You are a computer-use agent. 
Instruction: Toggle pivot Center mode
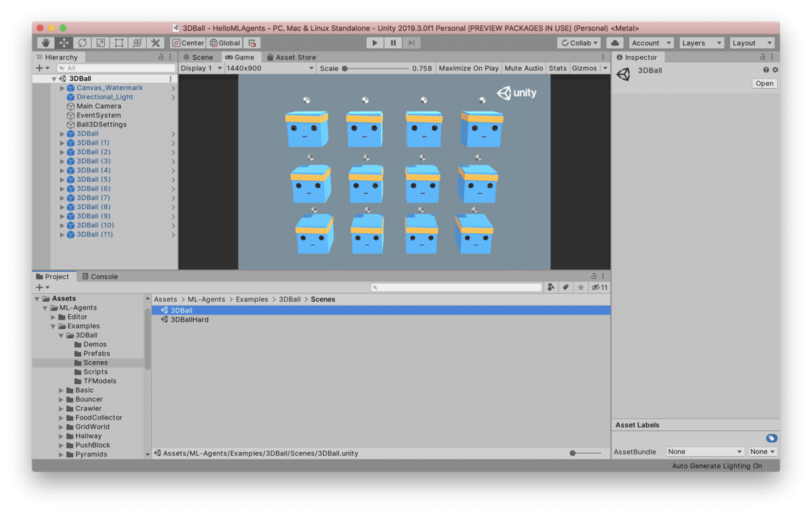click(188, 43)
